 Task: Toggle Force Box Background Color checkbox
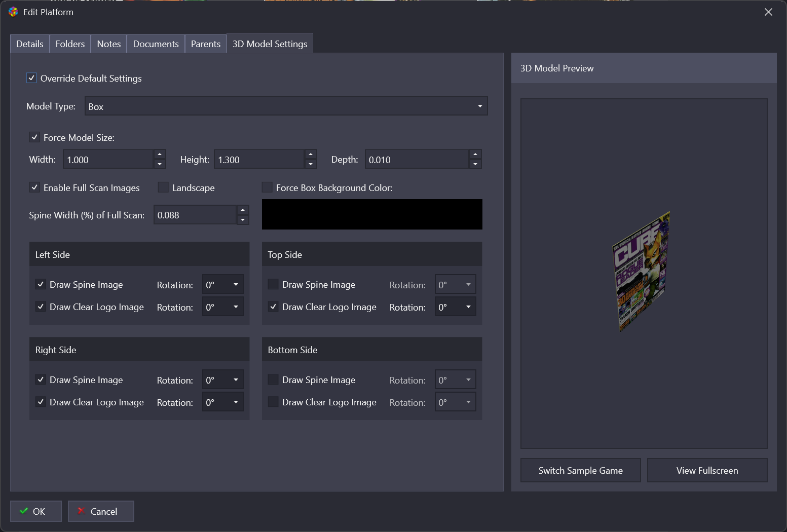[x=267, y=187]
